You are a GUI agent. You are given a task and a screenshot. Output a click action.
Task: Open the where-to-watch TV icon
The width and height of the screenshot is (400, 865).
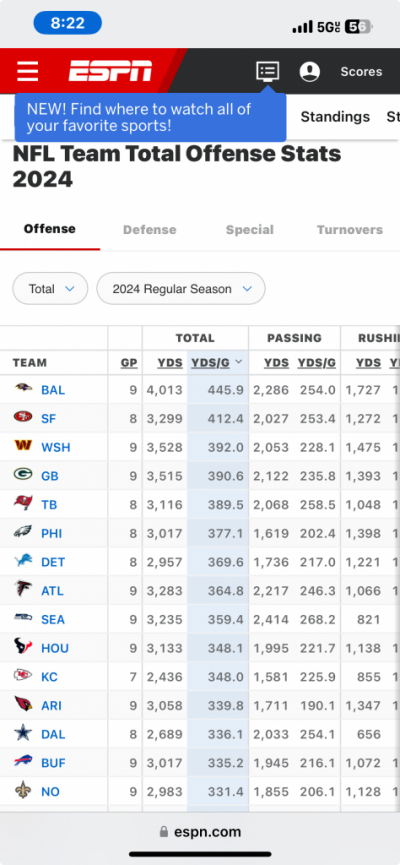[268, 71]
